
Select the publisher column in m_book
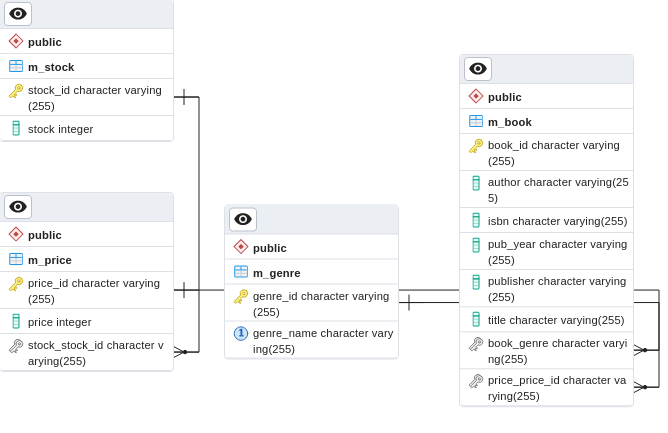point(556,289)
